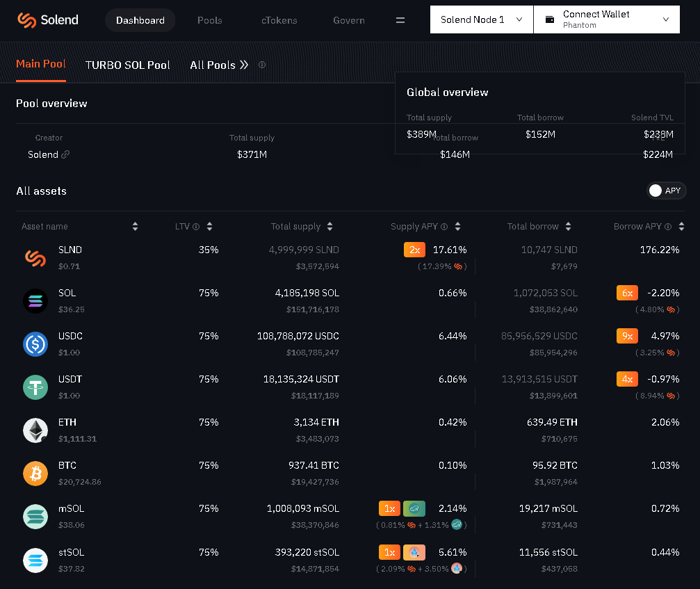The height and width of the screenshot is (589, 700).
Task: Open the hamburger menu icon
Action: [400, 20]
